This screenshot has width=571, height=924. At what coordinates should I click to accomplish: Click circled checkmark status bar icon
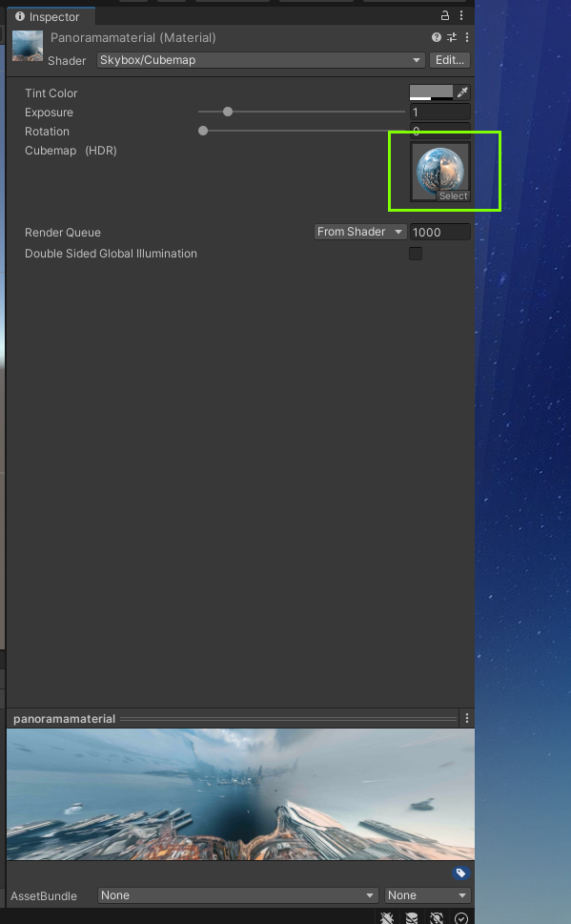point(461,917)
